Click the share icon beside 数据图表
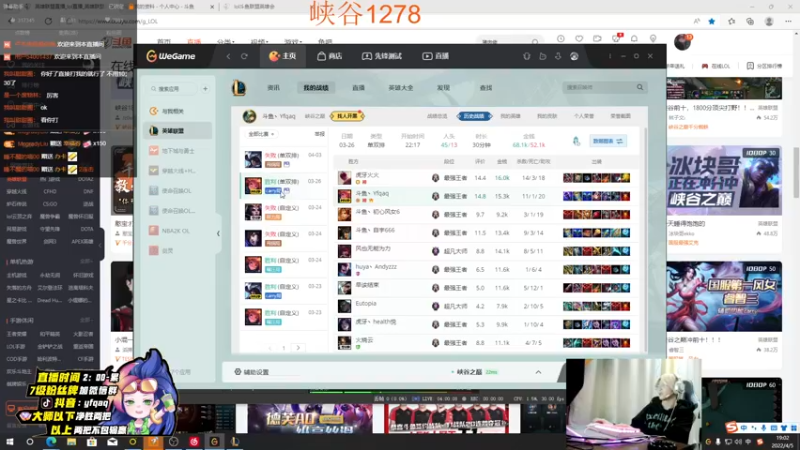 coord(576,141)
